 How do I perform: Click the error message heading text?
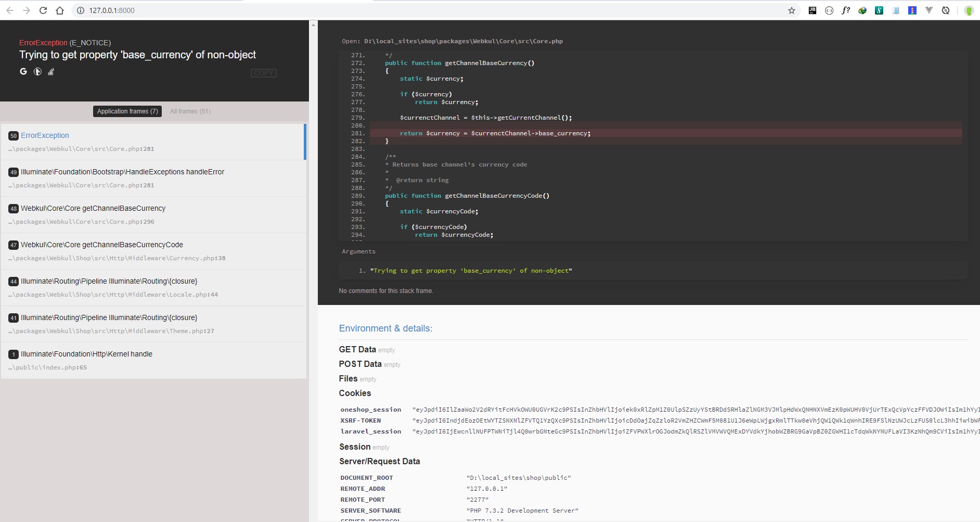pyautogui.click(x=138, y=55)
